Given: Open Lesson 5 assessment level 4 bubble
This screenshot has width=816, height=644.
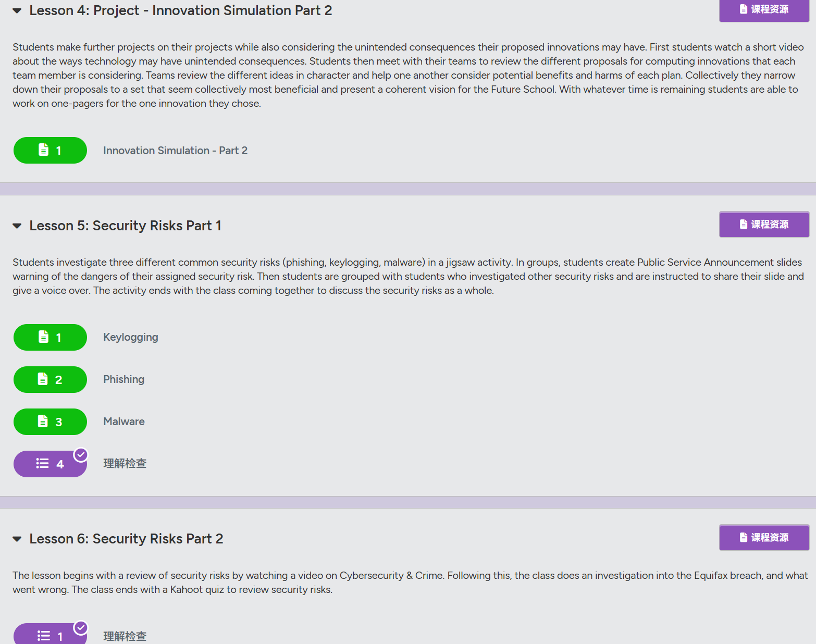Looking at the screenshot, I should click(x=50, y=464).
